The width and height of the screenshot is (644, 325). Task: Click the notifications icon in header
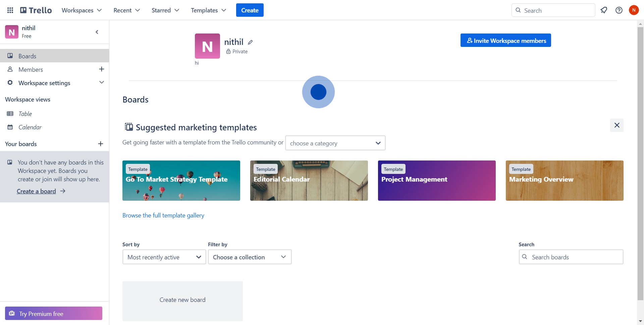point(604,10)
